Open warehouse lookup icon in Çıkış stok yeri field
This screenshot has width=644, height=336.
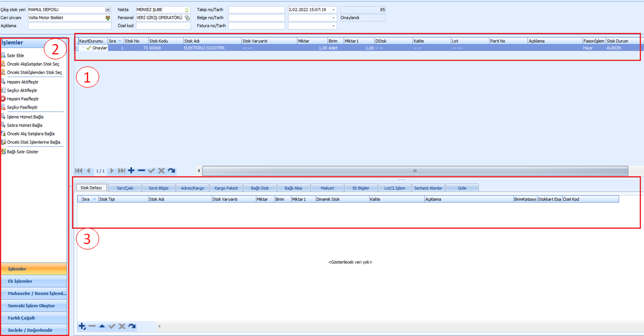pos(108,10)
